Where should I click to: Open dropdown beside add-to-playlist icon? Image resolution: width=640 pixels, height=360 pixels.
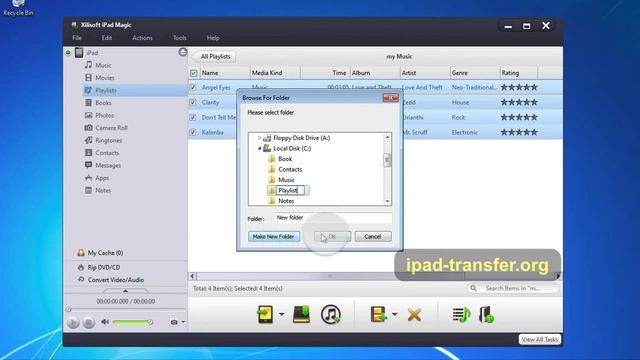[x=394, y=314]
